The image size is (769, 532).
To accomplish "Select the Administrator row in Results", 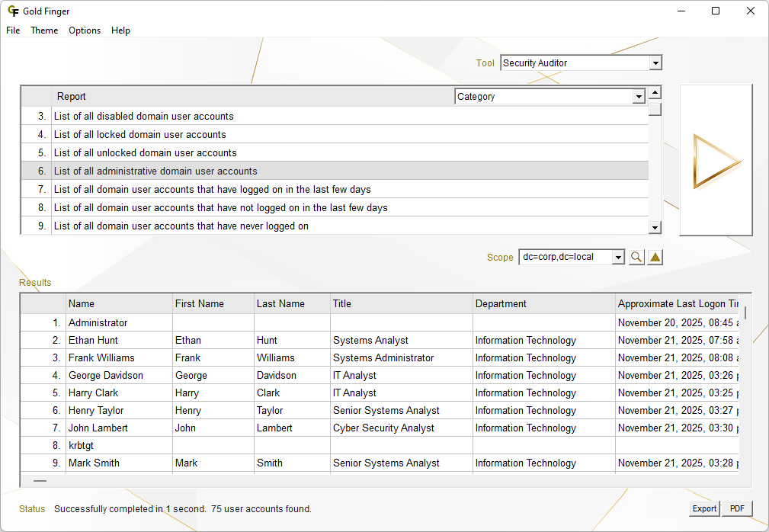I will point(380,322).
